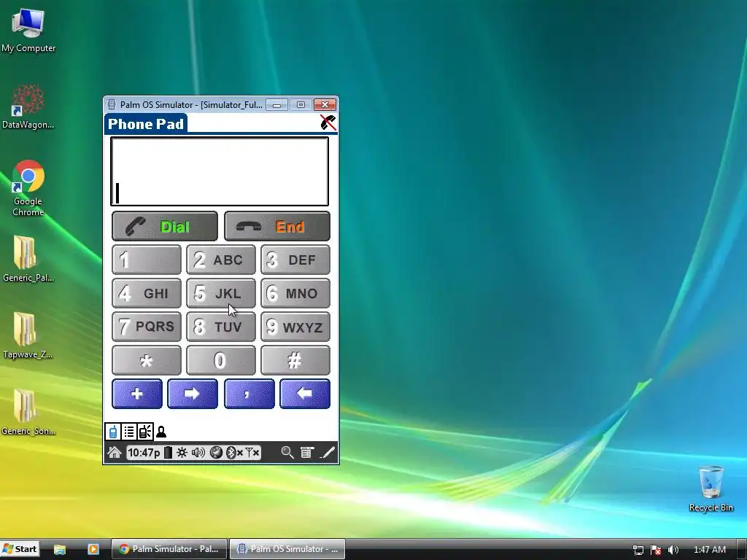The image size is (747, 560).
Task: Open the Windows Start menu
Action: pos(20,549)
